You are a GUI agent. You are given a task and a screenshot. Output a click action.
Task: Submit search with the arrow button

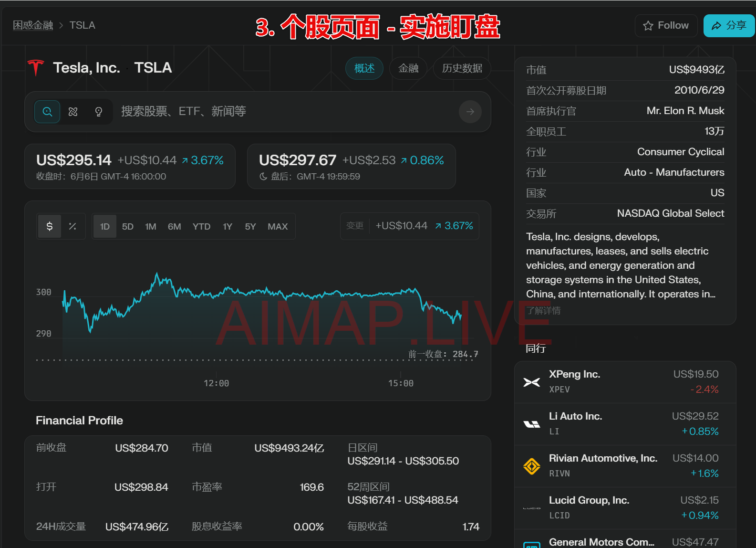(470, 112)
